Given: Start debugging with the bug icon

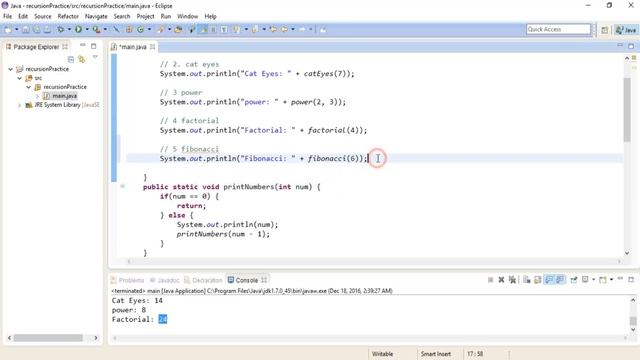Looking at the screenshot, I should pyautogui.click(x=61, y=29).
